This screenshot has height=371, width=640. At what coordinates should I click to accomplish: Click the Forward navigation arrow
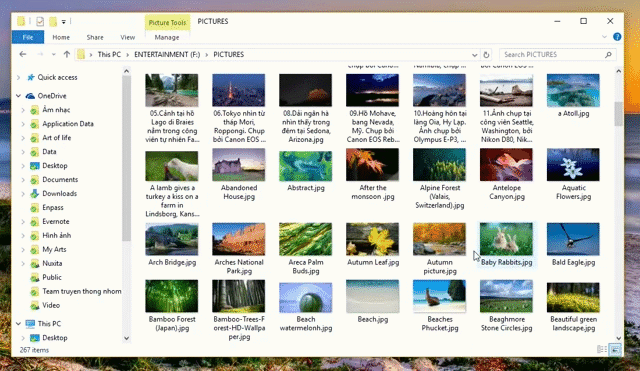coord(40,54)
